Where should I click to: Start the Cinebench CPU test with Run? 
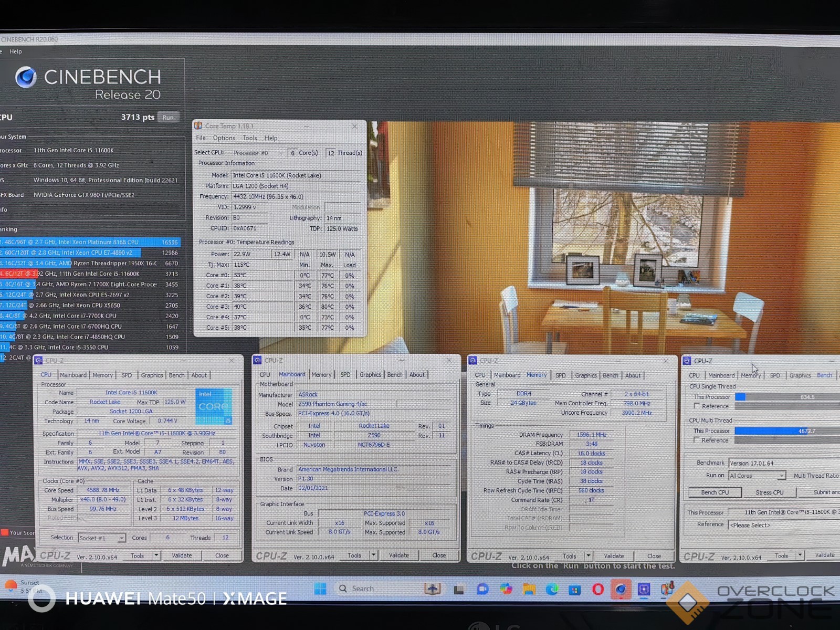[x=168, y=118]
